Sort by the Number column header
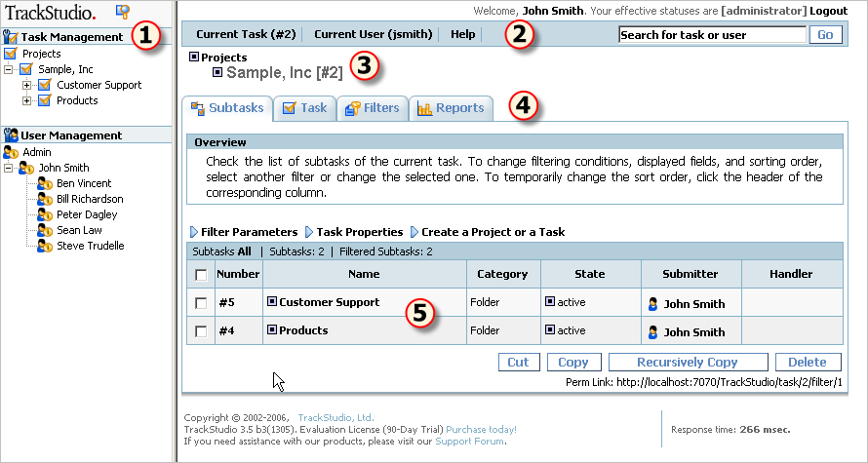This screenshot has height=463, width=868. (x=238, y=274)
